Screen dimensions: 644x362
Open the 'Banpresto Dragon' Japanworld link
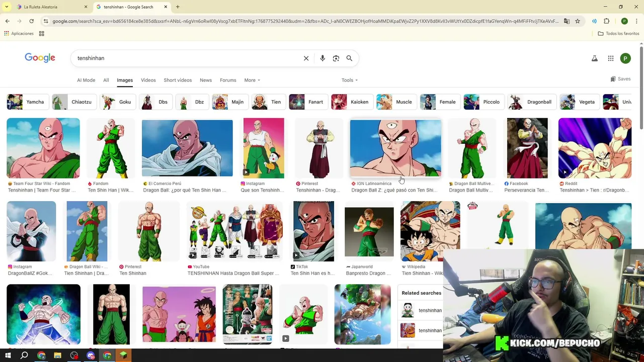coord(368,274)
